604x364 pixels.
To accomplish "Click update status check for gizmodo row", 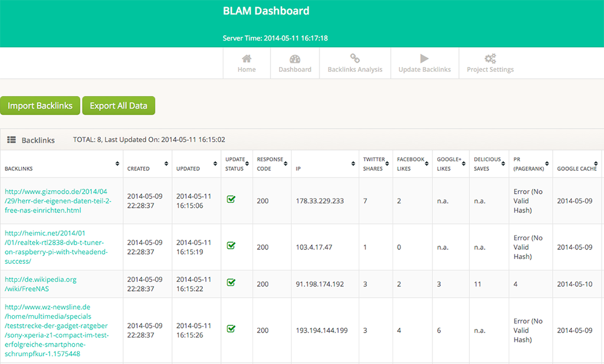I will [231, 199].
